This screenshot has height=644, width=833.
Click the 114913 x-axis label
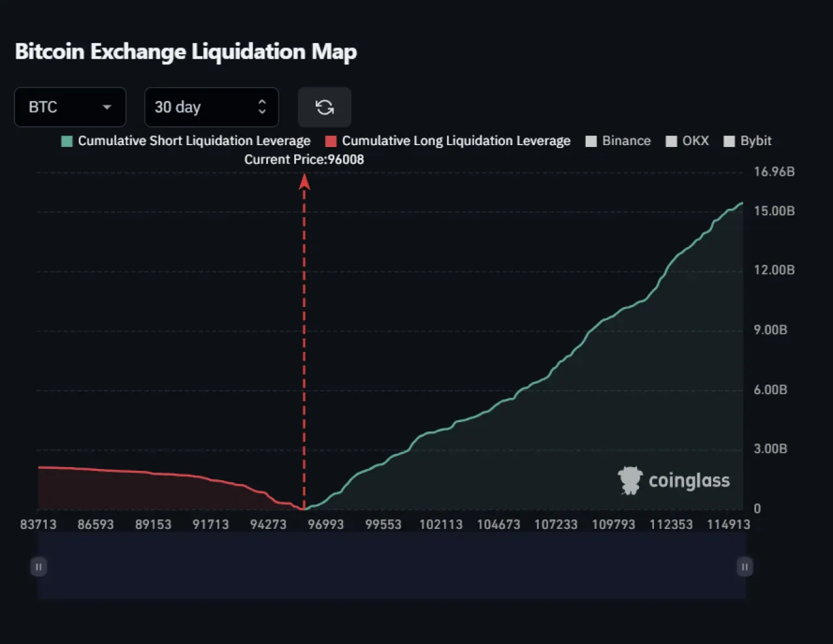(728, 524)
